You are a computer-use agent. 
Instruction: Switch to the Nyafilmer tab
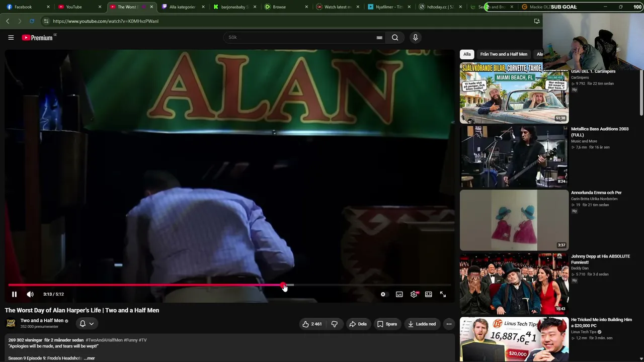[389, 7]
